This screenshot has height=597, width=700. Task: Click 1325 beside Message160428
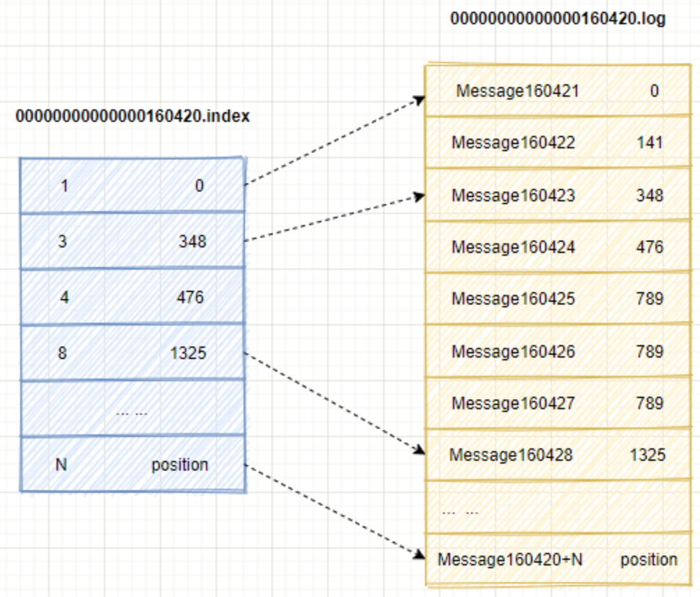click(x=648, y=455)
